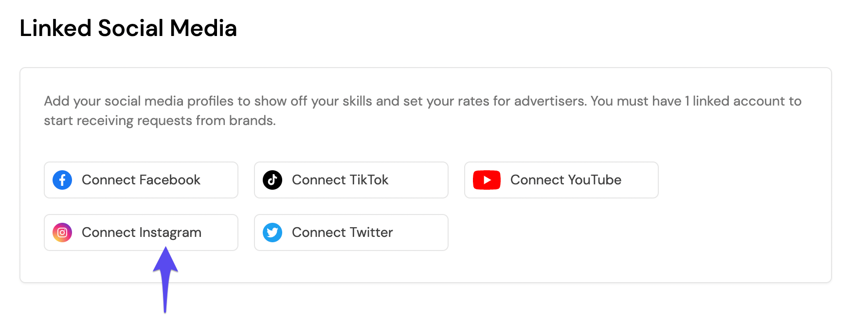Connect your Twitter account
868x323 pixels.
coord(351,233)
